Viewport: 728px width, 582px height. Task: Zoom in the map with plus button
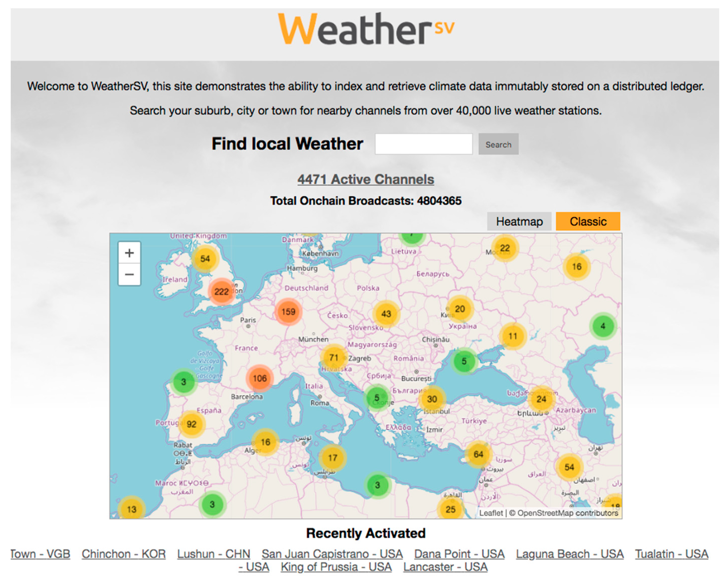pyautogui.click(x=129, y=253)
